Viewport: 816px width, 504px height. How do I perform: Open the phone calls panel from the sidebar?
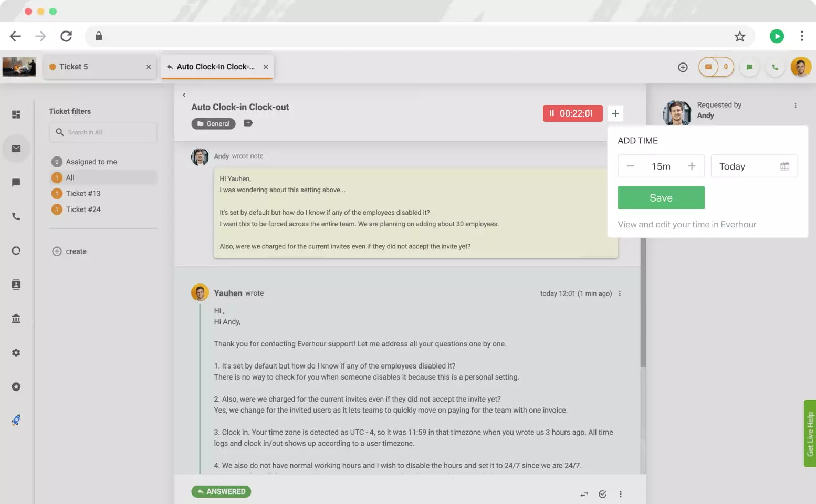16,216
